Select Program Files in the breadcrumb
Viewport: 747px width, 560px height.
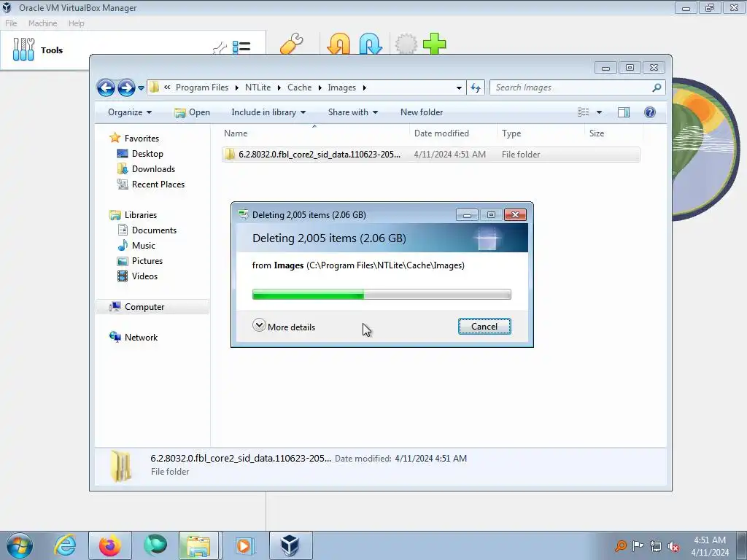click(201, 87)
